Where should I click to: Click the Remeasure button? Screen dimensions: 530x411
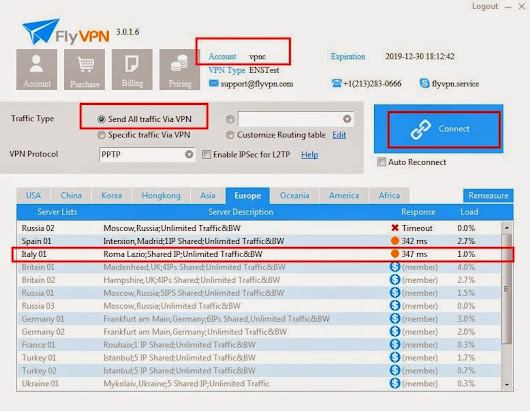[x=488, y=195]
